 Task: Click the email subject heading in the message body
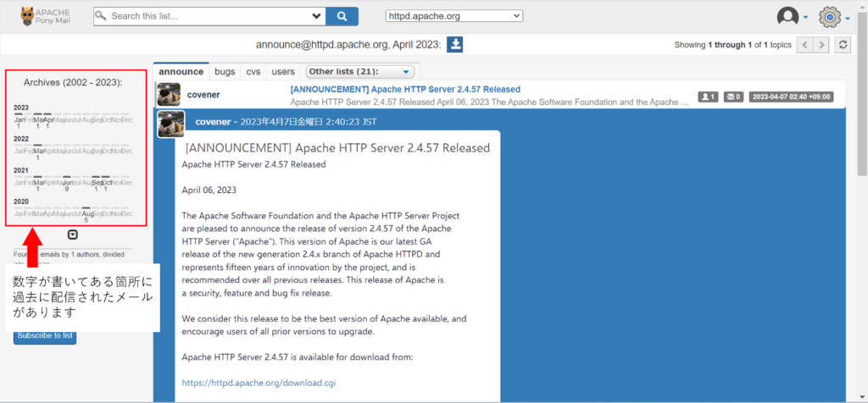(337, 148)
